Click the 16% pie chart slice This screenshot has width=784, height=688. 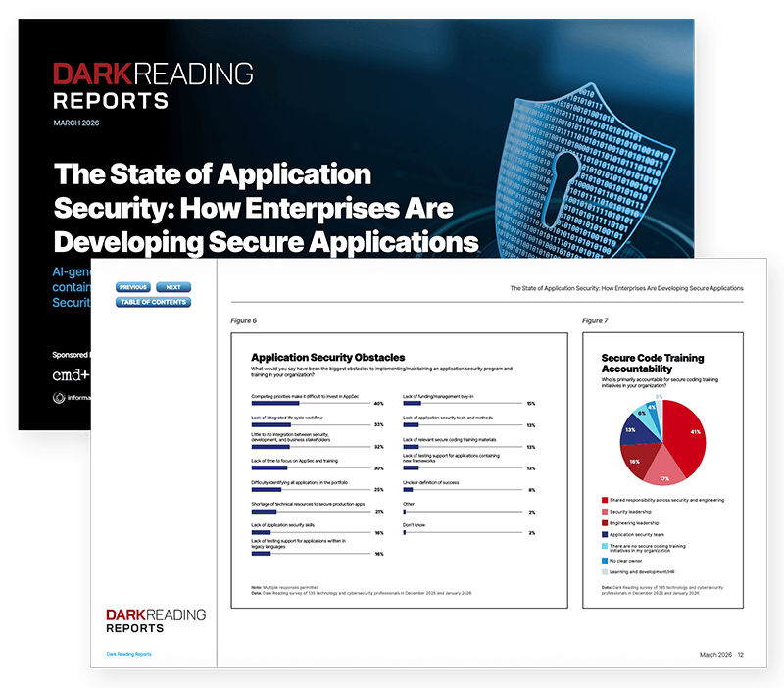point(638,459)
